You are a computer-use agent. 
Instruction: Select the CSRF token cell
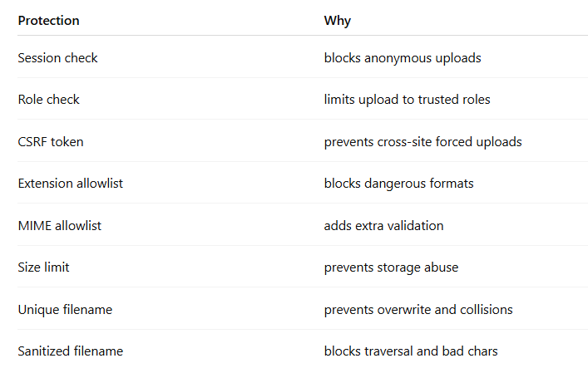(x=51, y=142)
